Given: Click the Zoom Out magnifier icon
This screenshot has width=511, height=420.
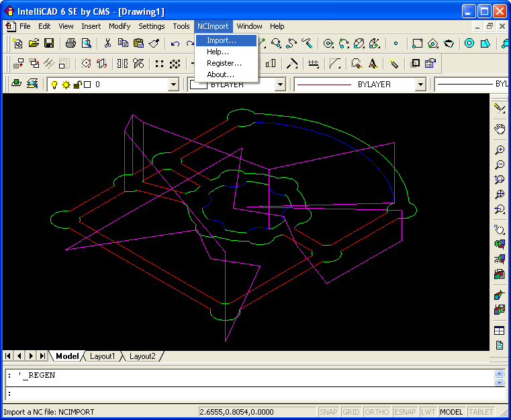Looking at the screenshot, I should click(x=500, y=165).
